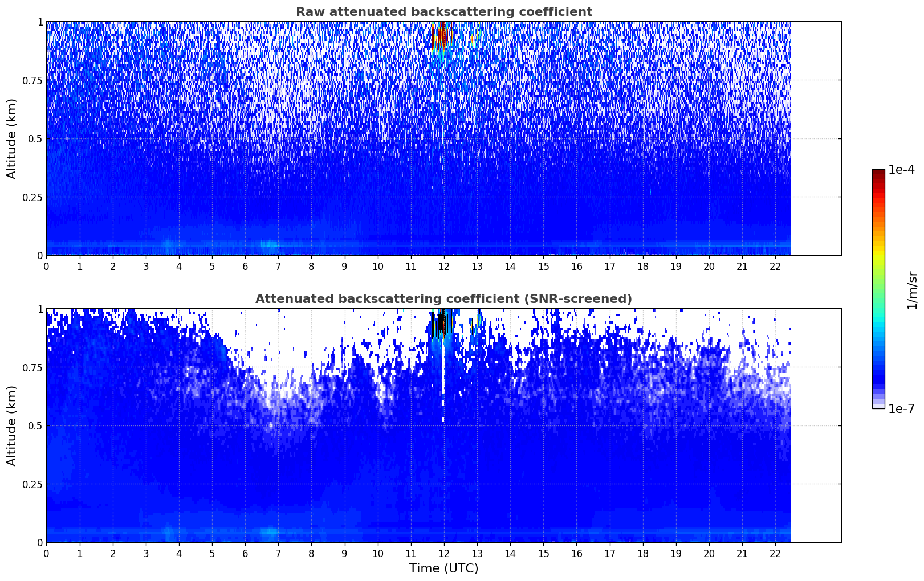Click the "Raw attenuated backscattering coefficient" title
This screenshot has width=924, height=581.
443,12
